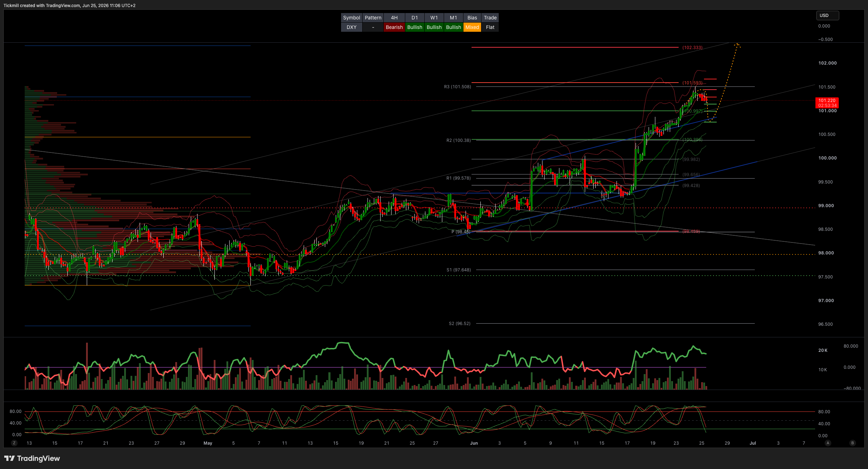Click the Tickmill created with TradingView.com header
This screenshot has width=868, height=469.
[69, 5]
